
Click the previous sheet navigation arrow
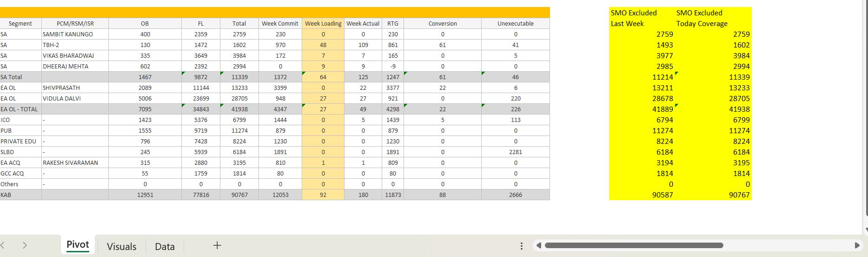pos(3,245)
